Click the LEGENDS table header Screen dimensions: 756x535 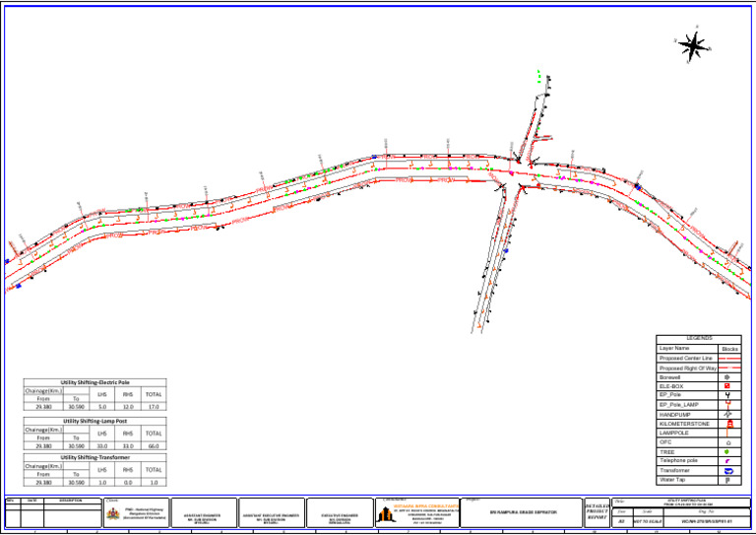click(x=699, y=339)
